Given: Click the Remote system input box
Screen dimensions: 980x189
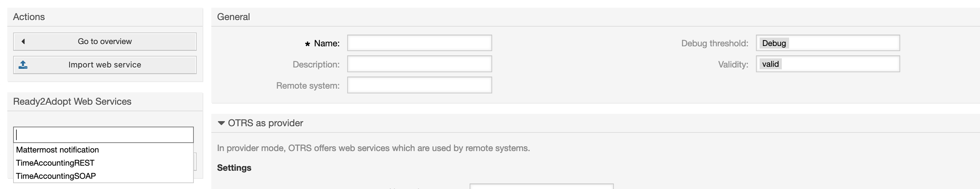Looking at the screenshot, I should pos(419,85).
